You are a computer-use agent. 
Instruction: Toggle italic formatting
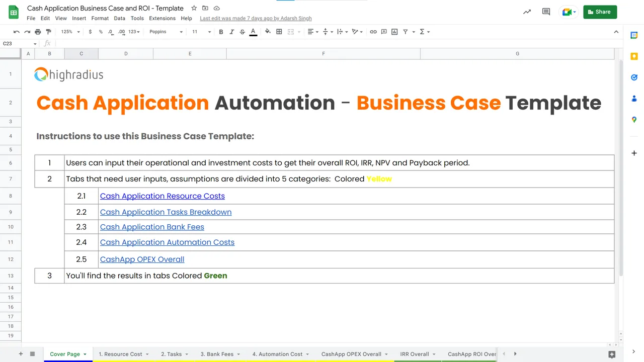click(231, 32)
